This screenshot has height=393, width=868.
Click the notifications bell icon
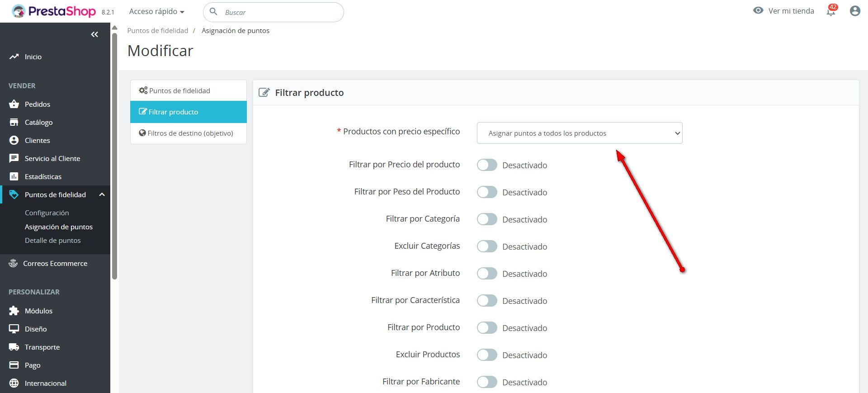point(831,11)
